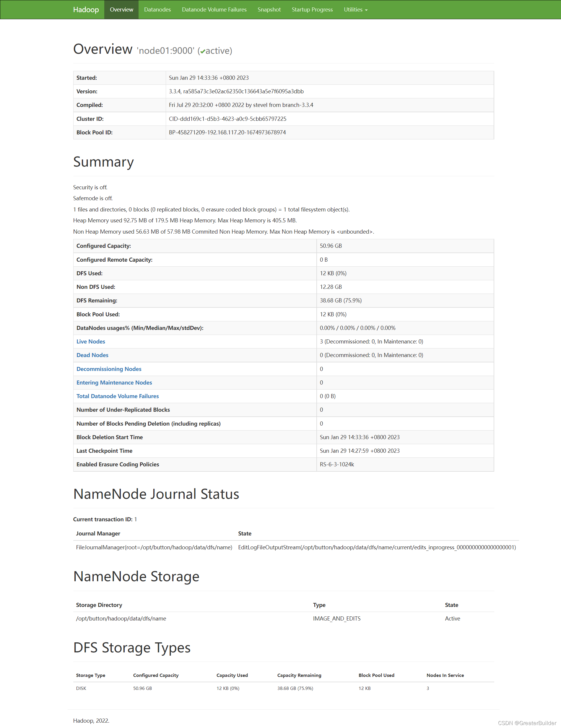The width and height of the screenshot is (561, 728).
Task: Click the Current transaction ID label
Action: coord(103,519)
